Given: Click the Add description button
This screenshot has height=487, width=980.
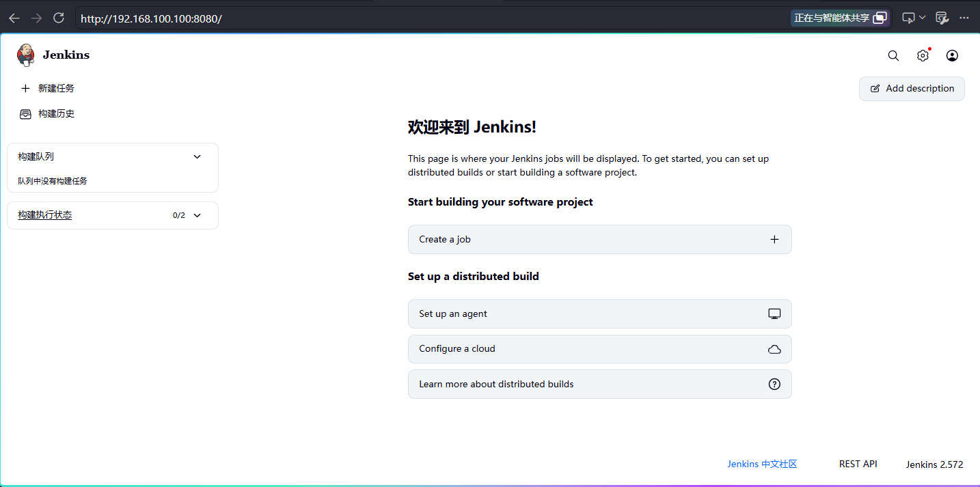Looking at the screenshot, I should point(912,89).
